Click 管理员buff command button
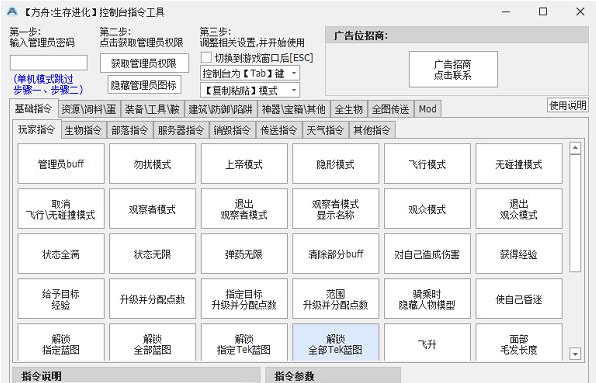The width and height of the screenshot is (596, 383). tap(61, 164)
